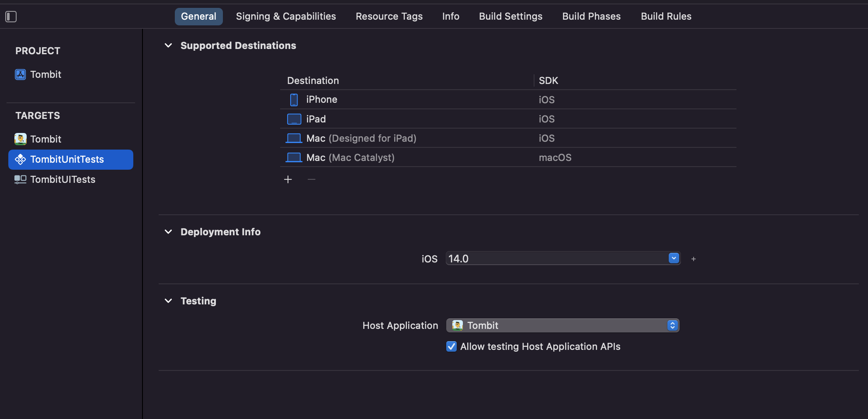Click the iPhone destination icon
This screenshot has height=419, width=868.
pyautogui.click(x=294, y=100)
